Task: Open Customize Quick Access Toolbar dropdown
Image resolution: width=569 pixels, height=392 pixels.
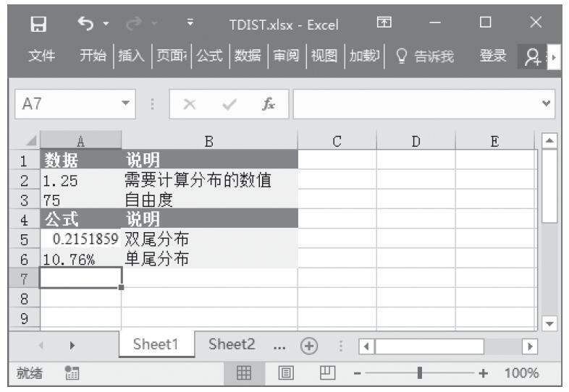Action: [190, 24]
